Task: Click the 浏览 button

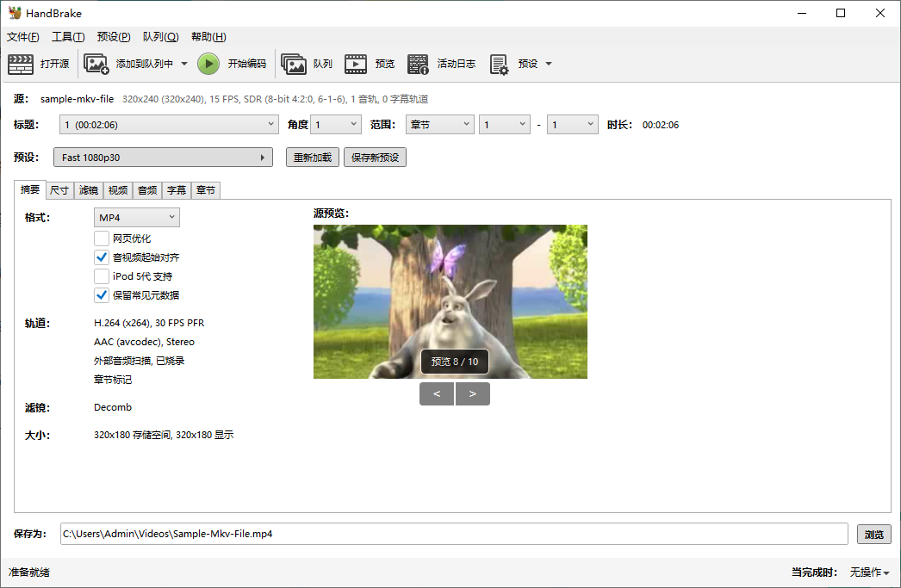Action: click(x=873, y=534)
